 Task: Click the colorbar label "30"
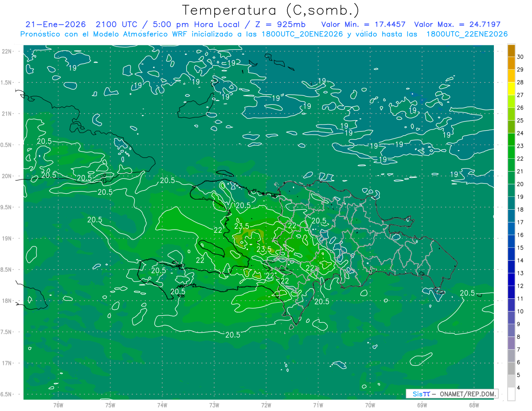(x=520, y=57)
